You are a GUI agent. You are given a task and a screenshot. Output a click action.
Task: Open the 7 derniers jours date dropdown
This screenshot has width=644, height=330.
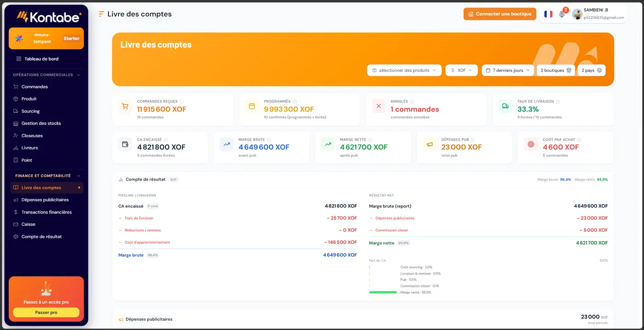click(x=508, y=70)
